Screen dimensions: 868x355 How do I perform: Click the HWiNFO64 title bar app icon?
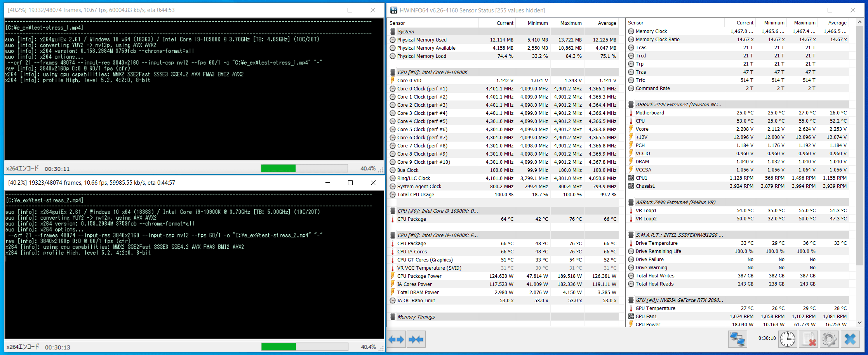click(x=394, y=10)
